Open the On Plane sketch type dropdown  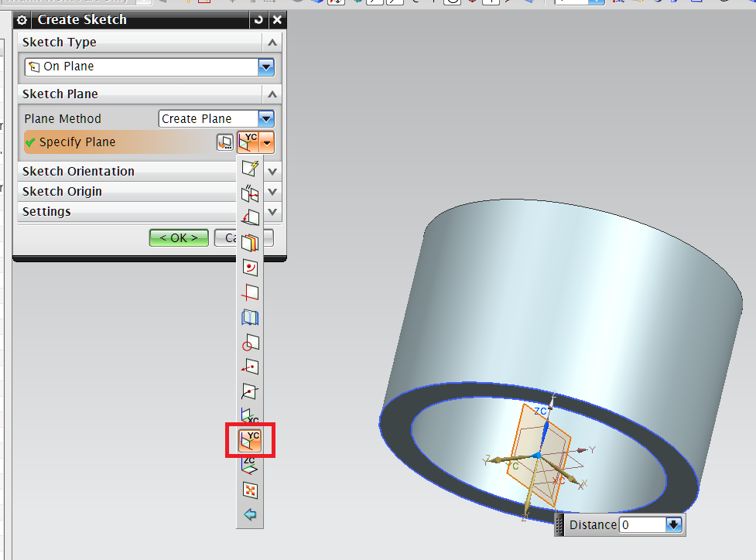pyautogui.click(x=265, y=67)
